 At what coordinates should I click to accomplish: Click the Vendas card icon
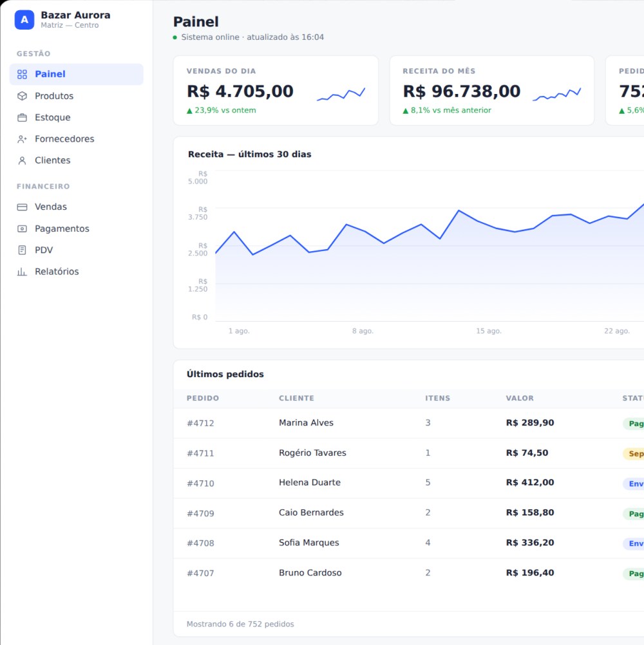(x=23, y=207)
